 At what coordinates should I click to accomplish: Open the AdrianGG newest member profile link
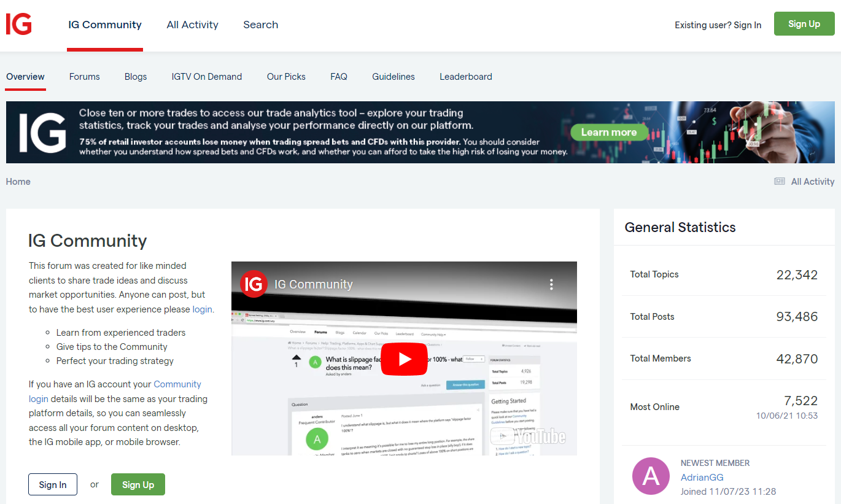(702, 477)
